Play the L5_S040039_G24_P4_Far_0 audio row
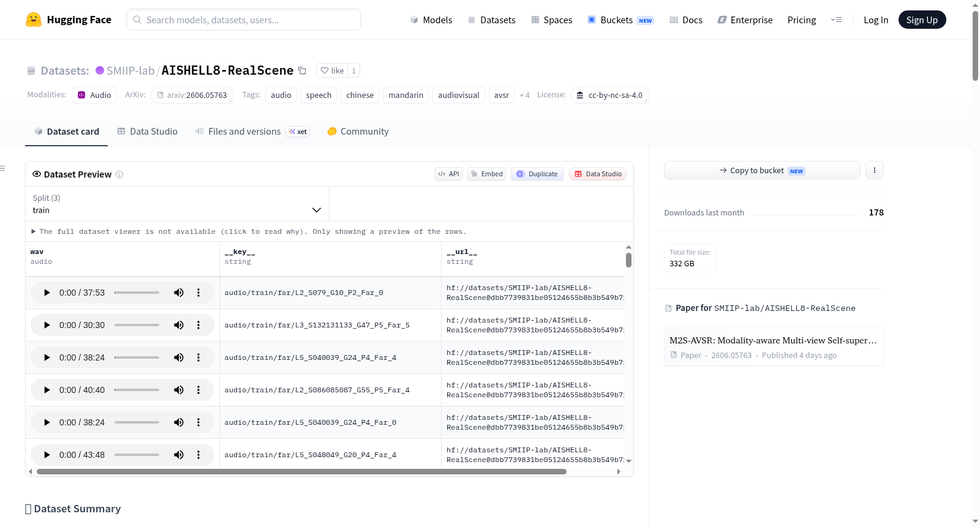This screenshot has width=980, height=527. pos(47,422)
